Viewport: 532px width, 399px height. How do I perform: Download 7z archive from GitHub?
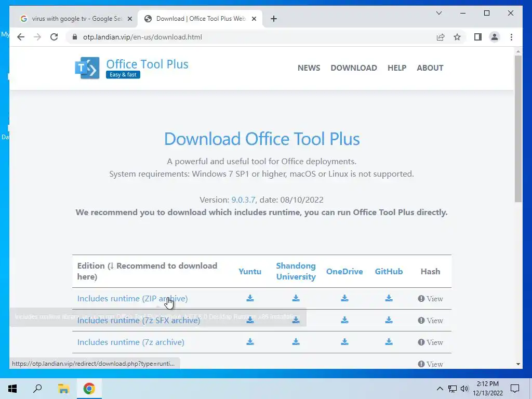pyautogui.click(x=389, y=342)
